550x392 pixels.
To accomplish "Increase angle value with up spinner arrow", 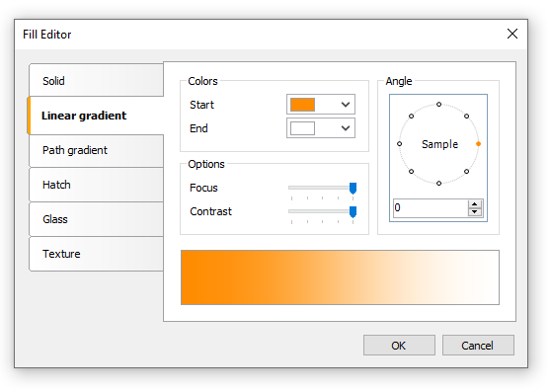I will [x=475, y=204].
